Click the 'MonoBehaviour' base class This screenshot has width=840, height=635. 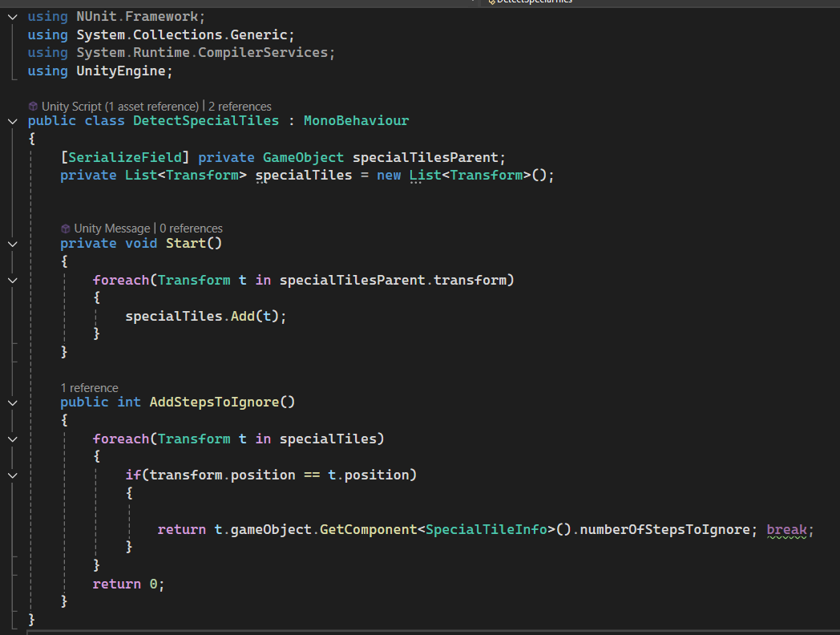(356, 120)
